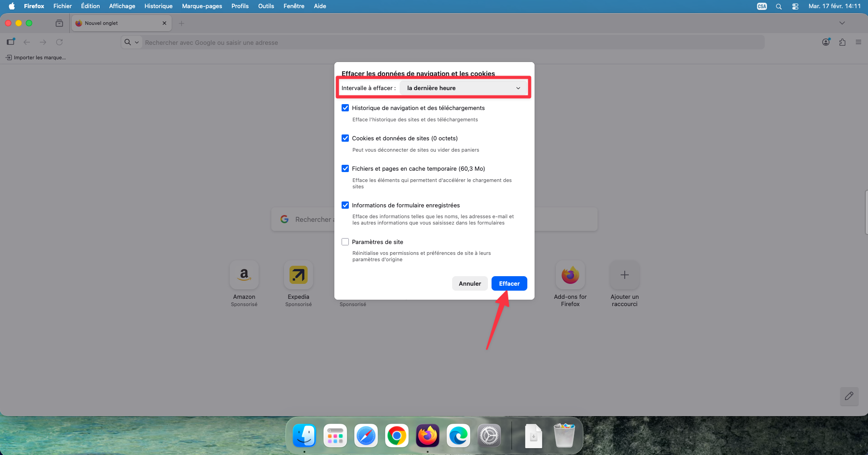
Task: Open the hamburger application menu
Action: (858, 42)
